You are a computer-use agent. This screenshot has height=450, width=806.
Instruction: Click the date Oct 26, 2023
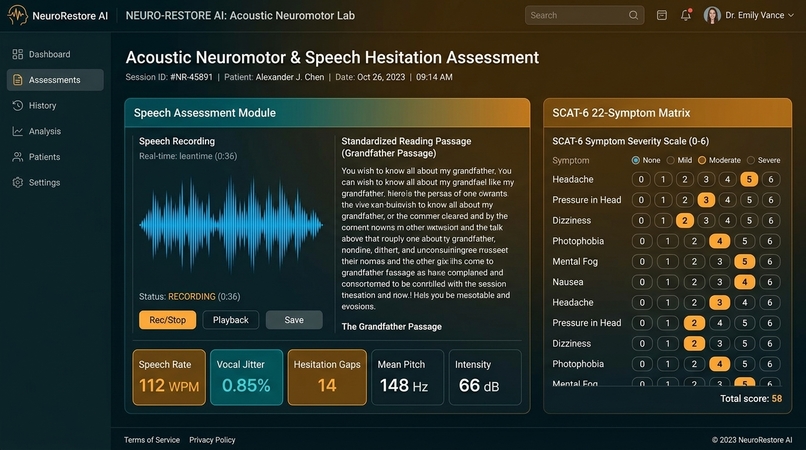point(381,77)
